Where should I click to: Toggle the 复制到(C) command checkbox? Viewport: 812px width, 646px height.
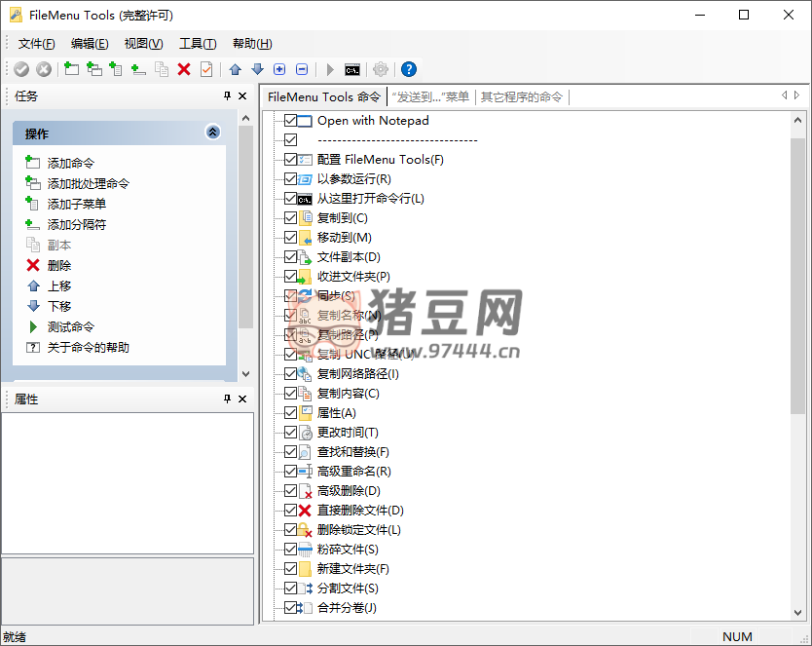click(x=290, y=218)
